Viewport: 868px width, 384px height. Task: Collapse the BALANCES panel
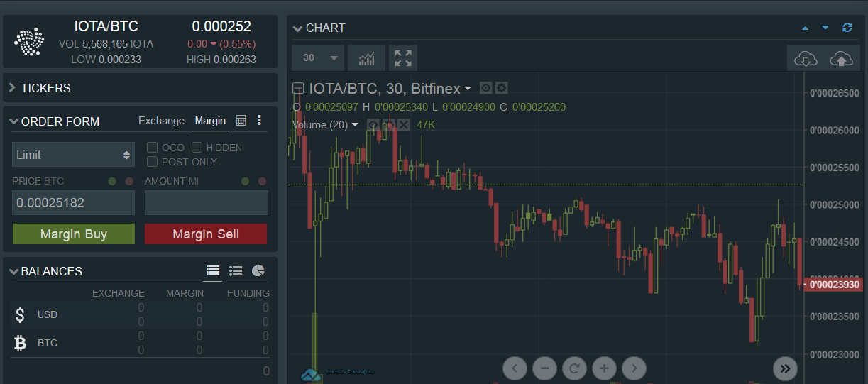13,271
